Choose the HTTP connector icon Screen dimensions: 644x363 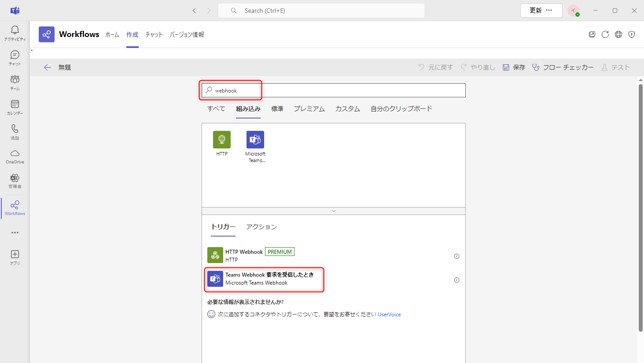222,140
